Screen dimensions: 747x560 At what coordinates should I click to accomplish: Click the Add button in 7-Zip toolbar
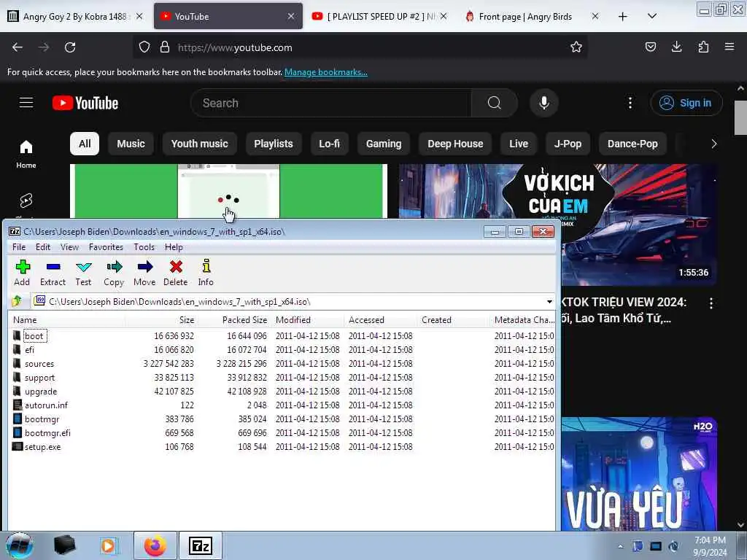tap(22, 273)
